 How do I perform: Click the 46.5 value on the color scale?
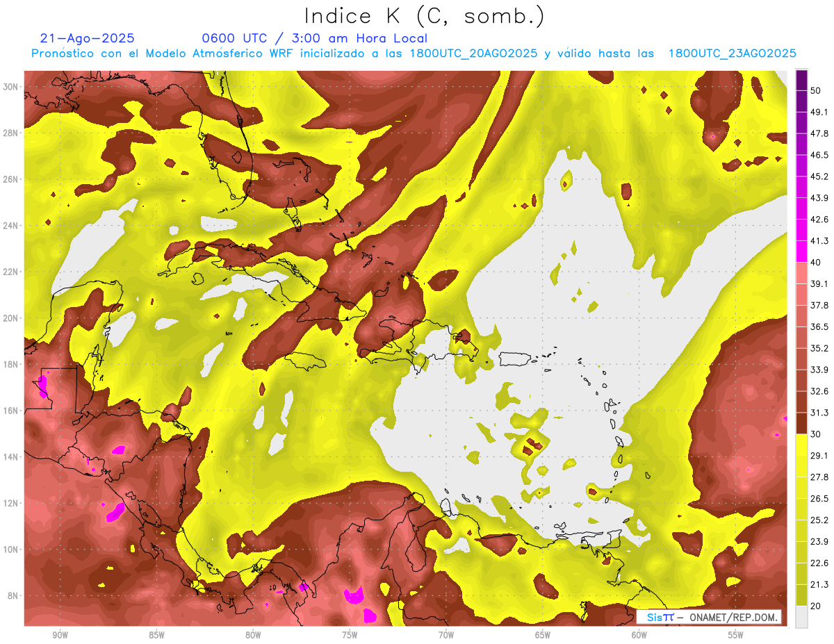point(819,155)
